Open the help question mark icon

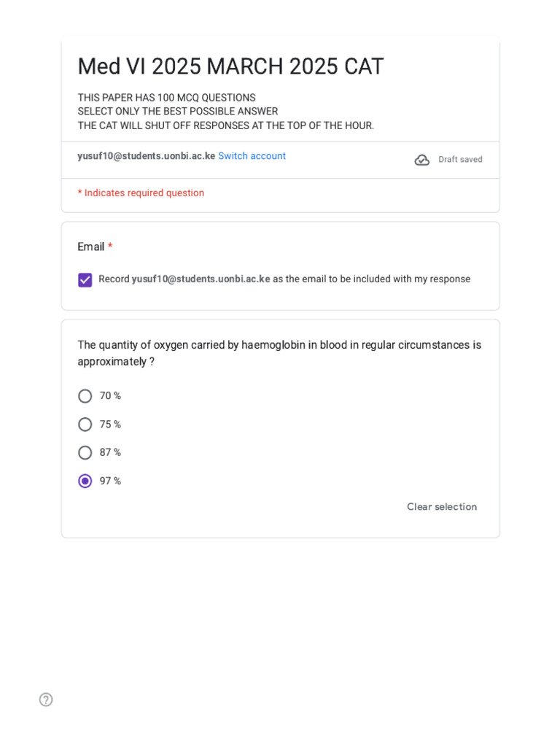[46, 700]
